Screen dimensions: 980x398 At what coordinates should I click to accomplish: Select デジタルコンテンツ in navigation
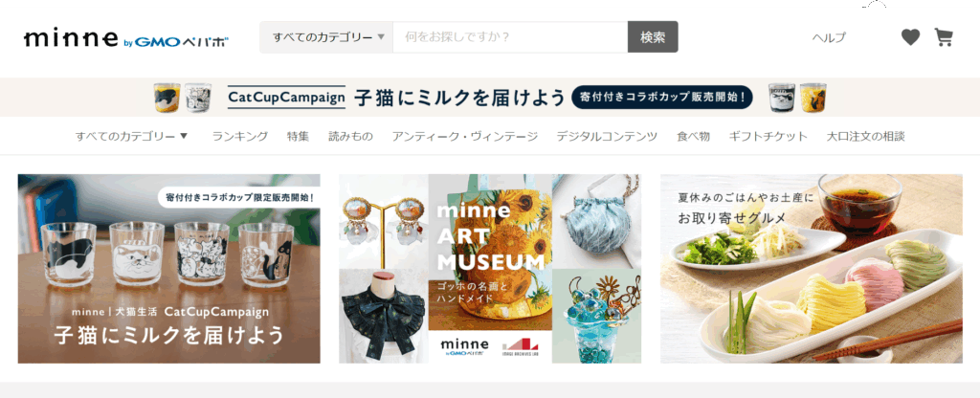607,136
